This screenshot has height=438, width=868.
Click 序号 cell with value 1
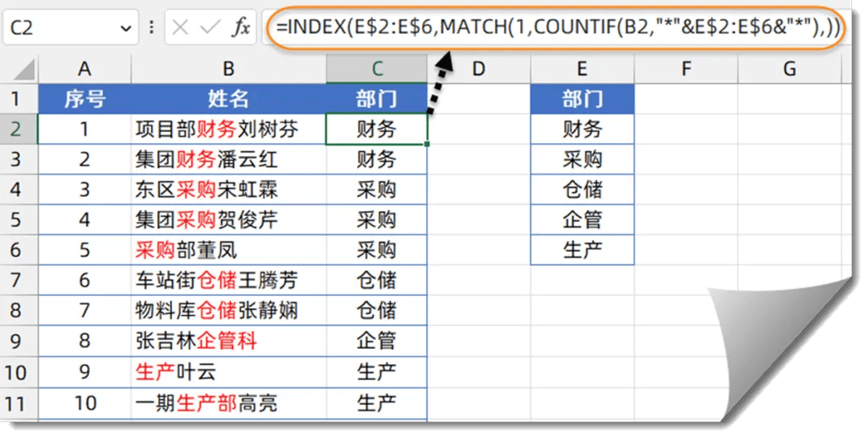pyautogui.click(x=84, y=129)
